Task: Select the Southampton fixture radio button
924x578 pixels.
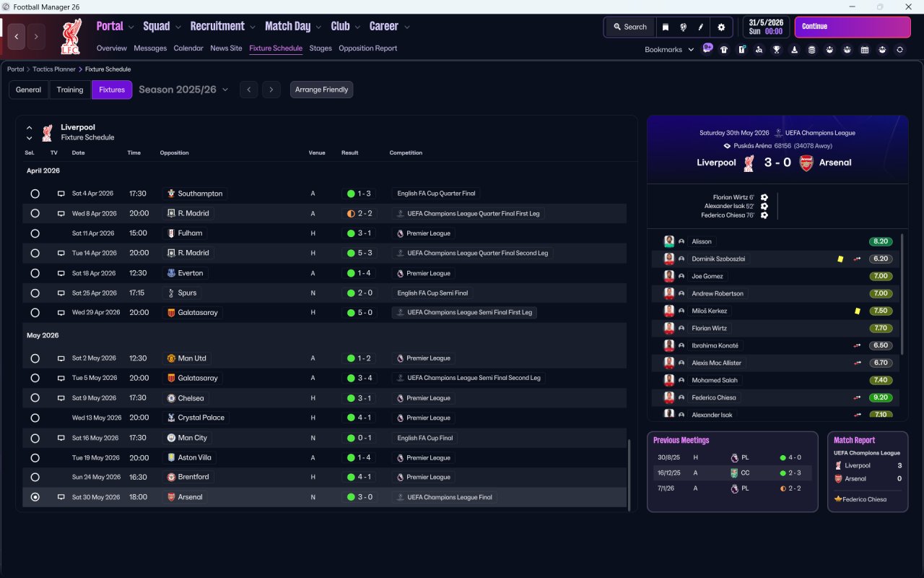Action: pyautogui.click(x=35, y=194)
